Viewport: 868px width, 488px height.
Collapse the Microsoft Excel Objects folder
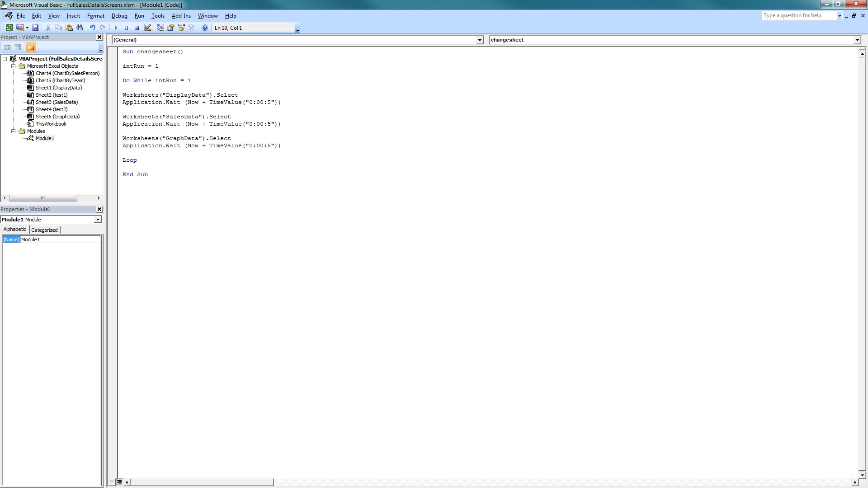tap(14, 66)
